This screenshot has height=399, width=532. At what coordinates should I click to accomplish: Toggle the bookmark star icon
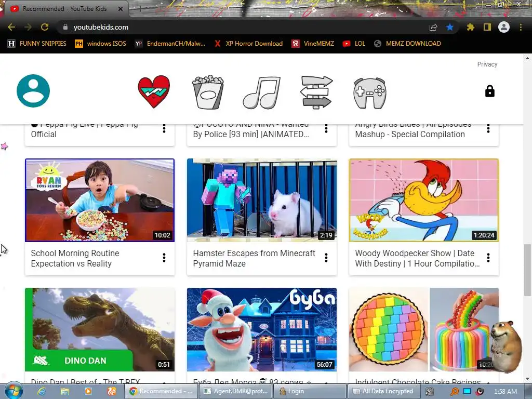click(x=450, y=27)
